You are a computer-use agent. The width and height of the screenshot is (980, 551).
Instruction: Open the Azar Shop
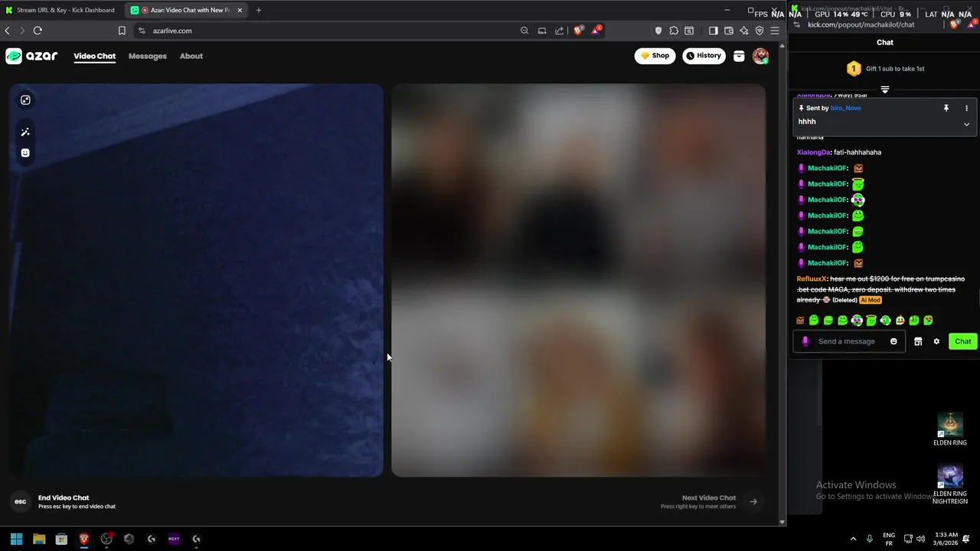pos(655,56)
